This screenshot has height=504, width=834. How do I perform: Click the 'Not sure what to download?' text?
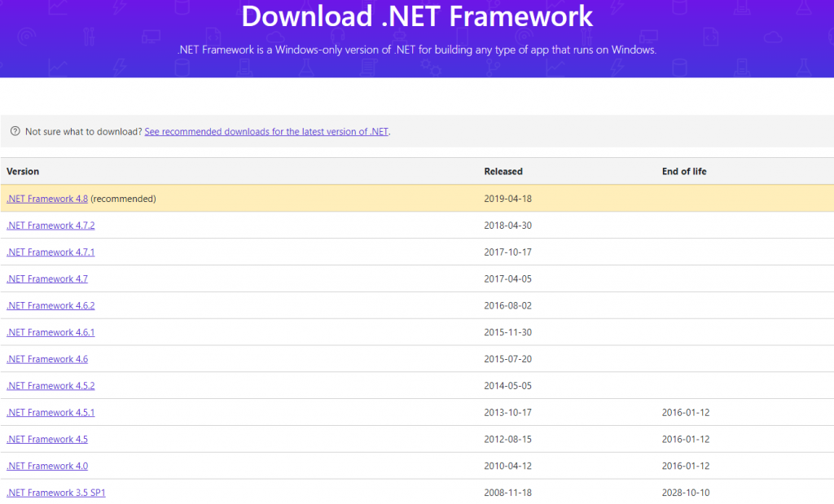coord(84,131)
